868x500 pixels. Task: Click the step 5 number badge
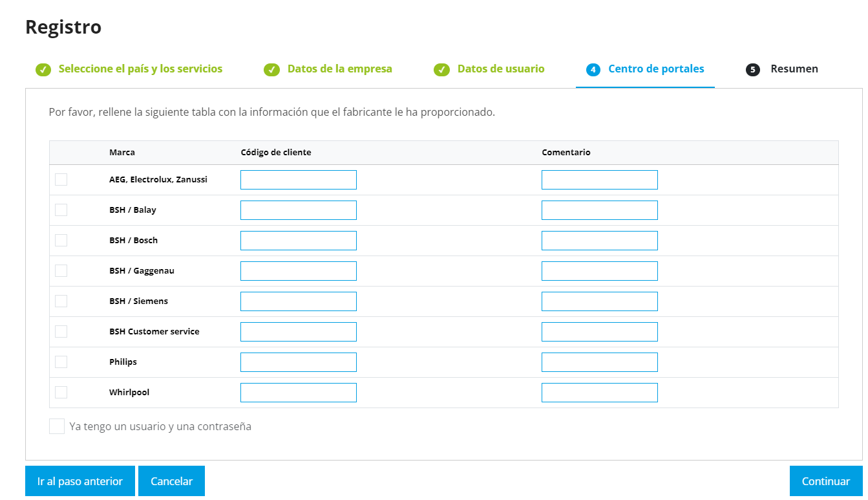pos(753,70)
